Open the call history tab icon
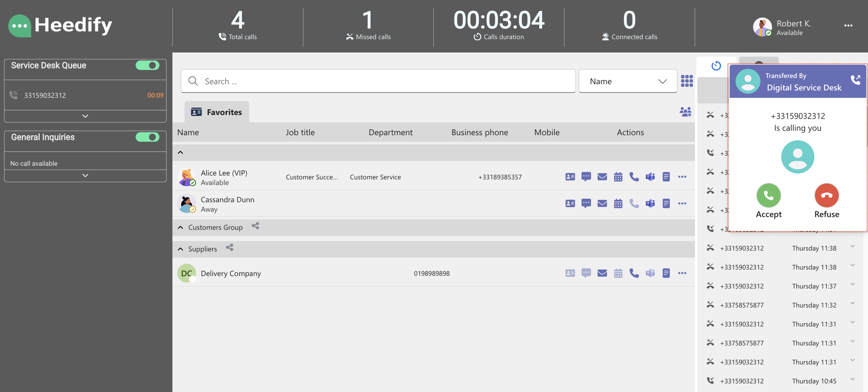The image size is (868, 392). (716, 66)
